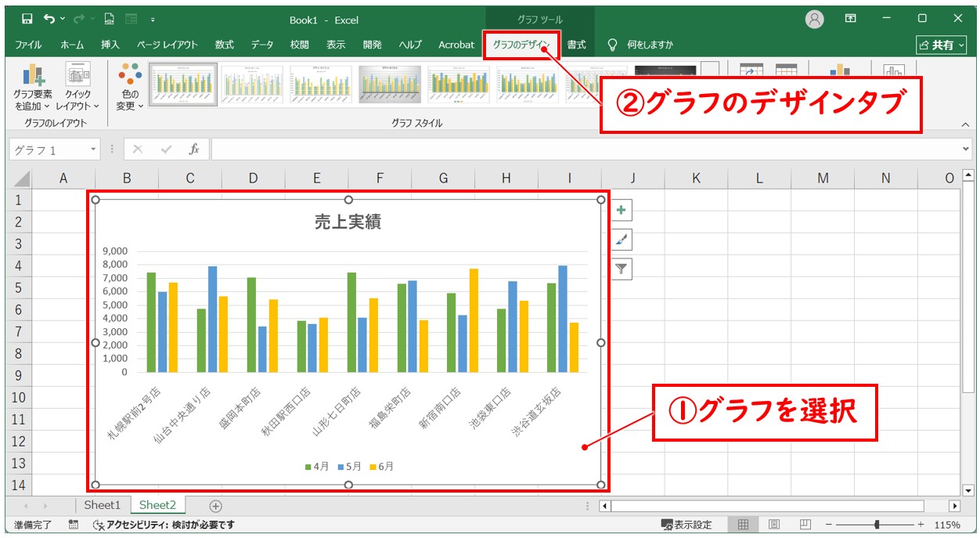Viewport: 980px width, 538px height.
Task: Click the Select All corner triangle
Action: 20,179
